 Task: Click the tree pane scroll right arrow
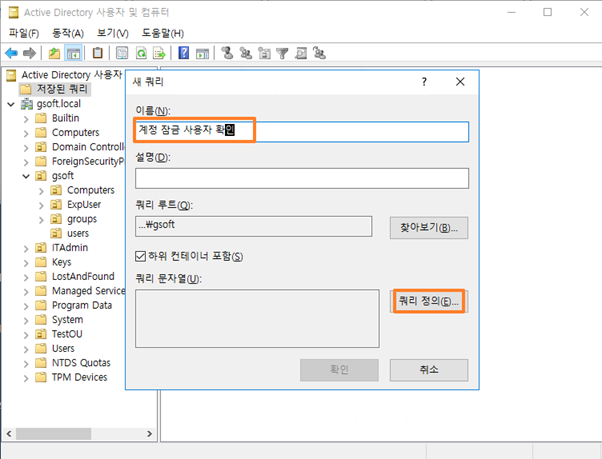coord(149,434)
